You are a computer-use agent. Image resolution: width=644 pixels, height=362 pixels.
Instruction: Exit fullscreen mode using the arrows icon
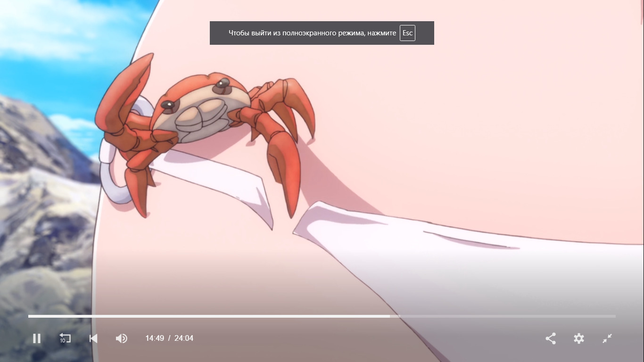coord(607,338)
